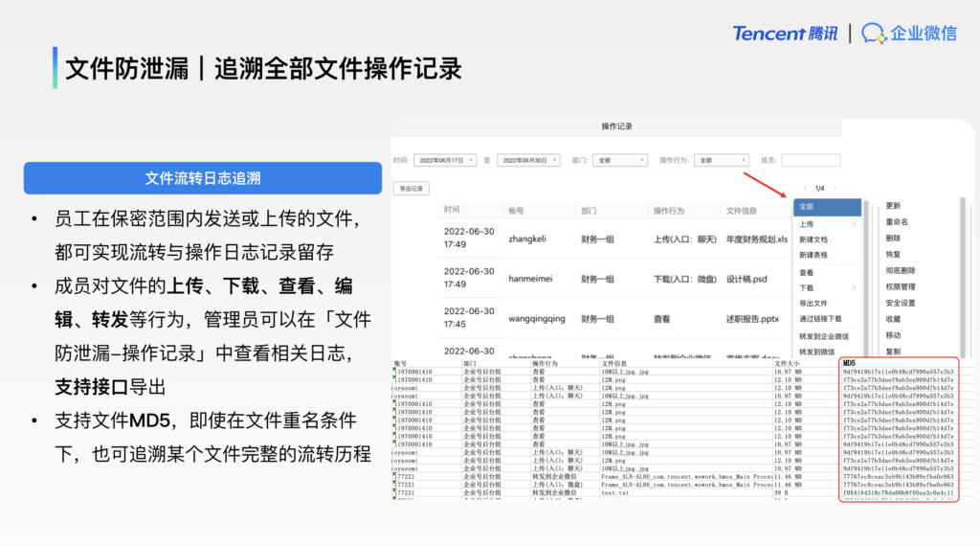Click the 操作记录 window title
Screen dimensions: 980x546
coord(616,126)
